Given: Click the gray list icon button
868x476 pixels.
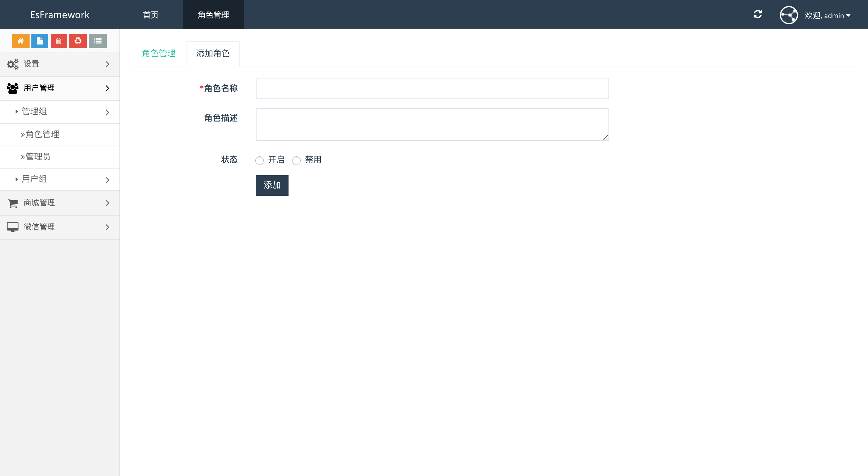Looking at the screenshot, I should coord(98,41).
